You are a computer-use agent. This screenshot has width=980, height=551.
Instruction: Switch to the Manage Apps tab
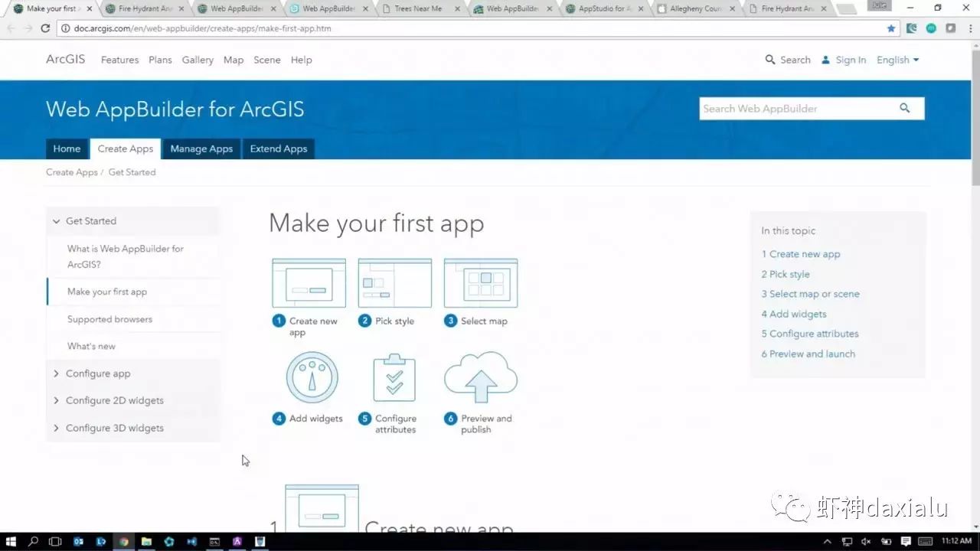(x=201, y=148)
